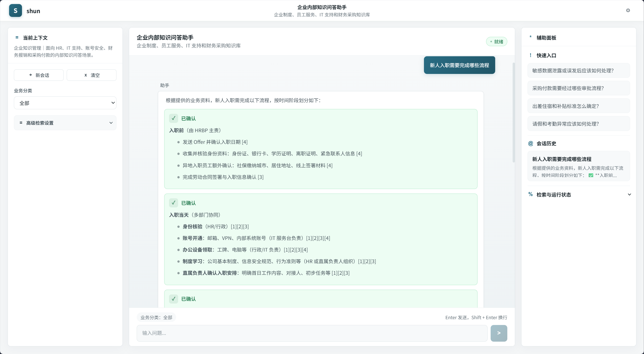This screenshot has width=644, height=354.
Task: Expand 检索与运行状态 section chevron
Action: [x=629, y=195]
